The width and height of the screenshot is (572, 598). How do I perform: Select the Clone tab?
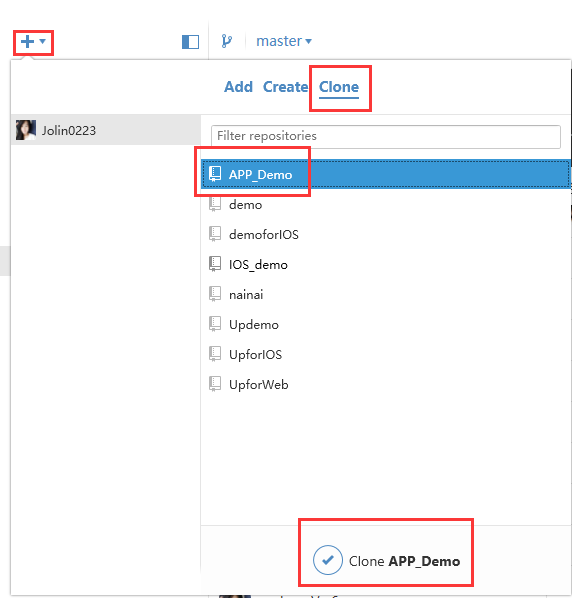click(x=339, y=87)
